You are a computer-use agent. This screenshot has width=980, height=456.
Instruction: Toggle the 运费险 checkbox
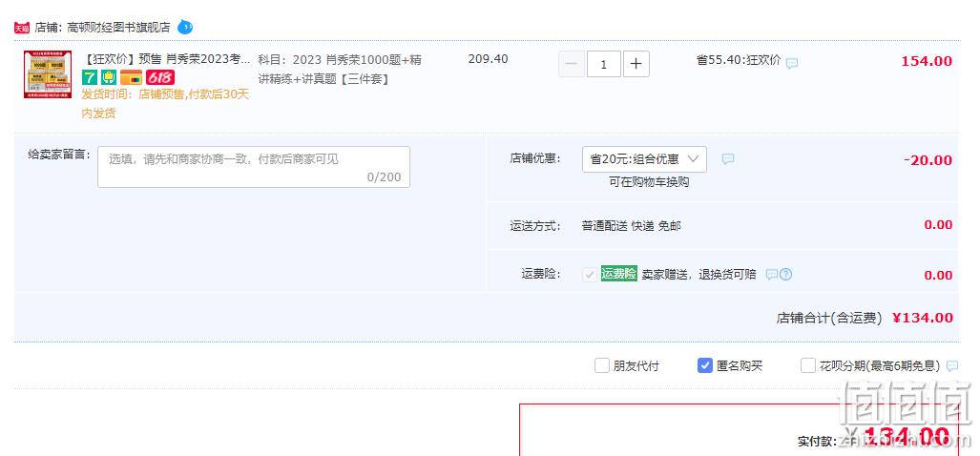[589, 274]
